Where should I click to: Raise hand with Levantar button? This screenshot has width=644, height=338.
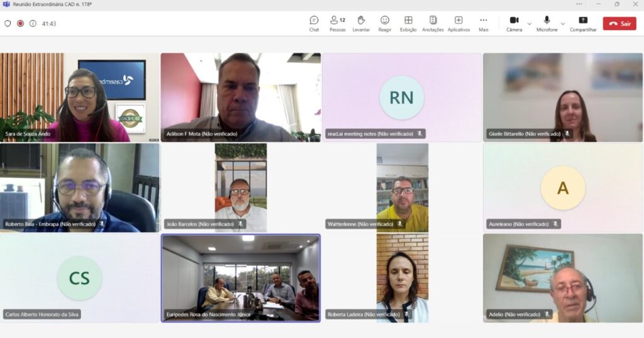click(361, 23)
